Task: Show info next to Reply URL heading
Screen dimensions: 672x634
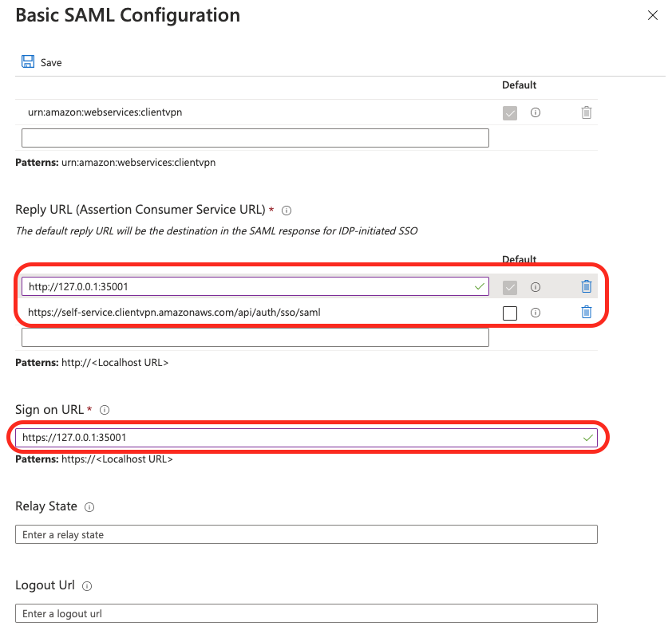Action: pyautogui.click(x=287, y=211)
